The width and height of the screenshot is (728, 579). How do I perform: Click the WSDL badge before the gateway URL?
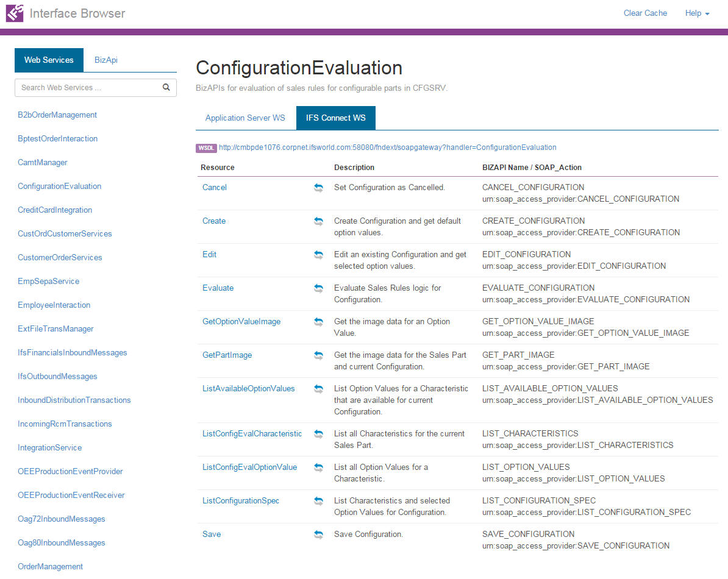pos(206,147)
